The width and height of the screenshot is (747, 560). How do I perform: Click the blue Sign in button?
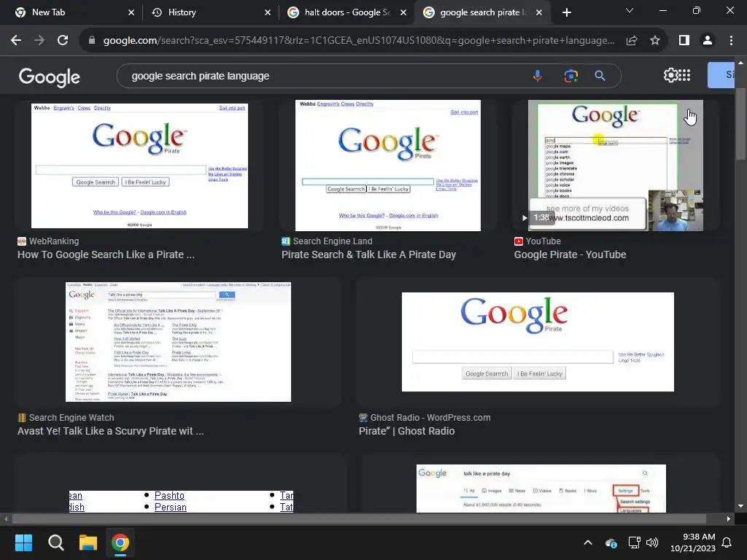(x=721, y=75)
